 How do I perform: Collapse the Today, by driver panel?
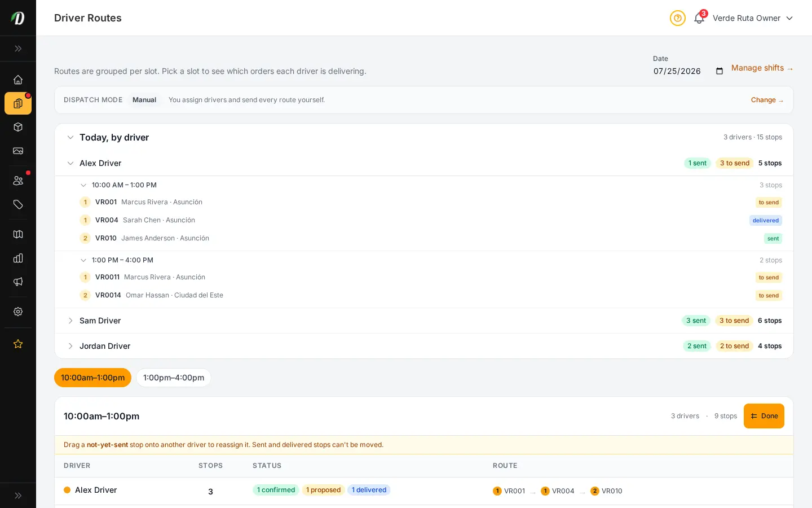[70, 137]
